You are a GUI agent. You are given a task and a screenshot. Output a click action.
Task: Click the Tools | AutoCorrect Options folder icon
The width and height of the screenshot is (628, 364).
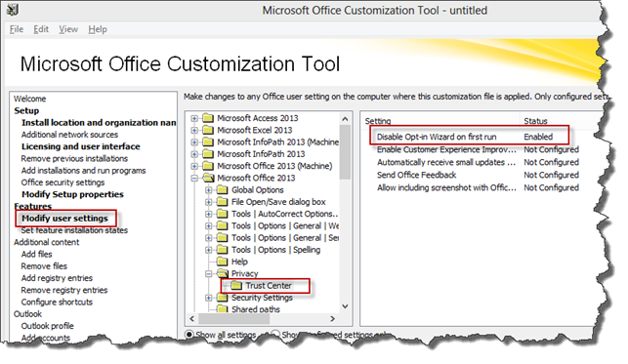pos(223,214)
